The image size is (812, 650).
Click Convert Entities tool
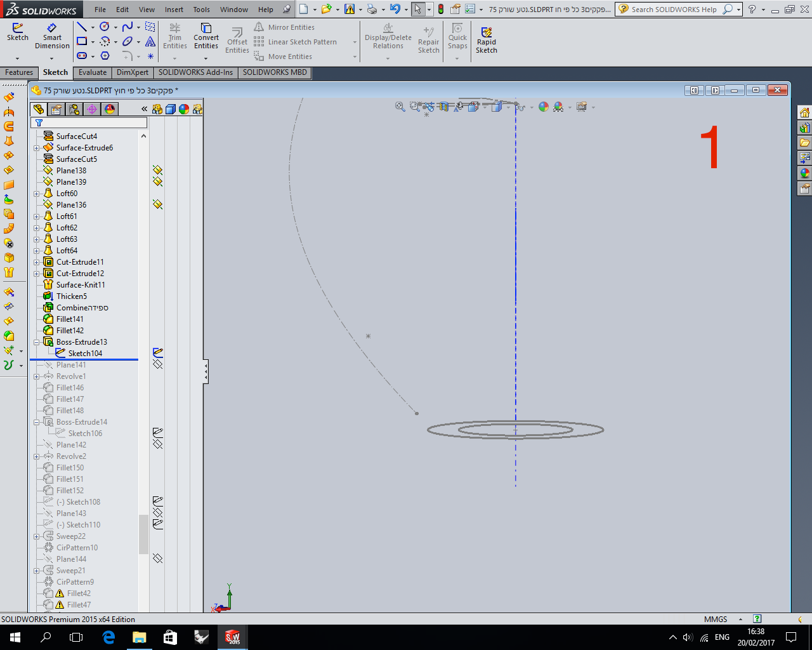click(x=206, y=37)
